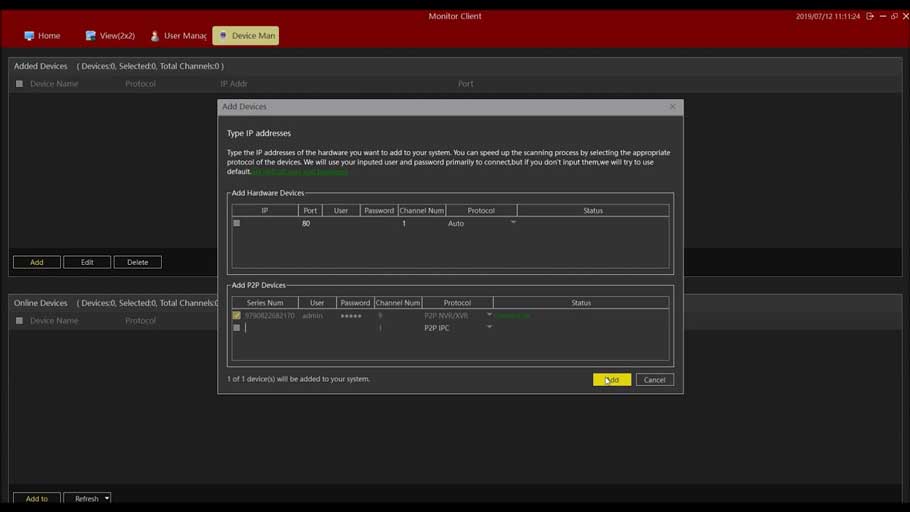
Task: Uncheck the P2P device 9790822682170 checkbox
Action: click(237, 315)
